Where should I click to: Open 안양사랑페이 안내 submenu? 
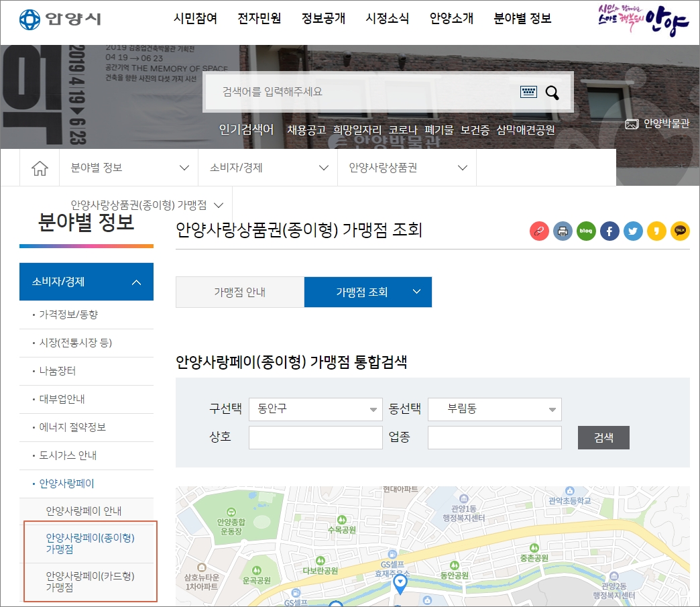pos(84,511)
